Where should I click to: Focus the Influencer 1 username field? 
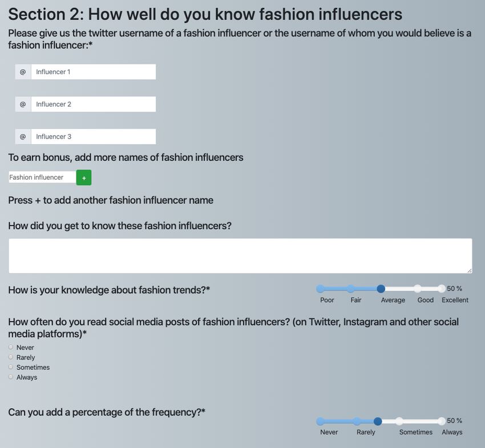click(x=94, y=72)
